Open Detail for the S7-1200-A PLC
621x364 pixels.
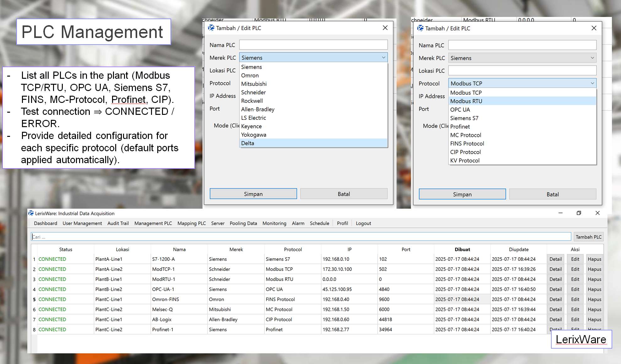click(555, 259)
